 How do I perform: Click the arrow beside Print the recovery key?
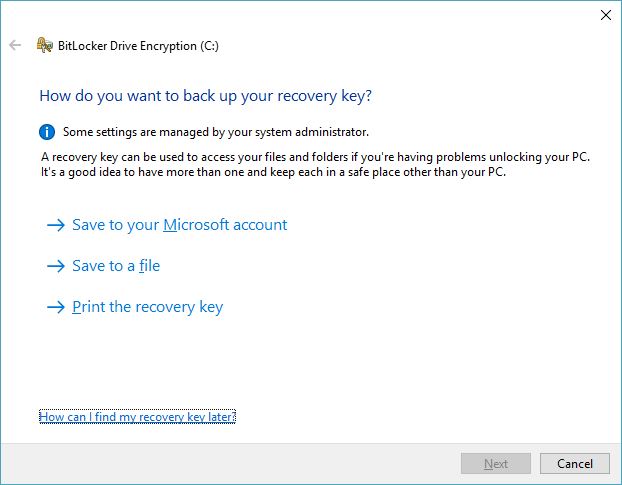coord(56,307)
